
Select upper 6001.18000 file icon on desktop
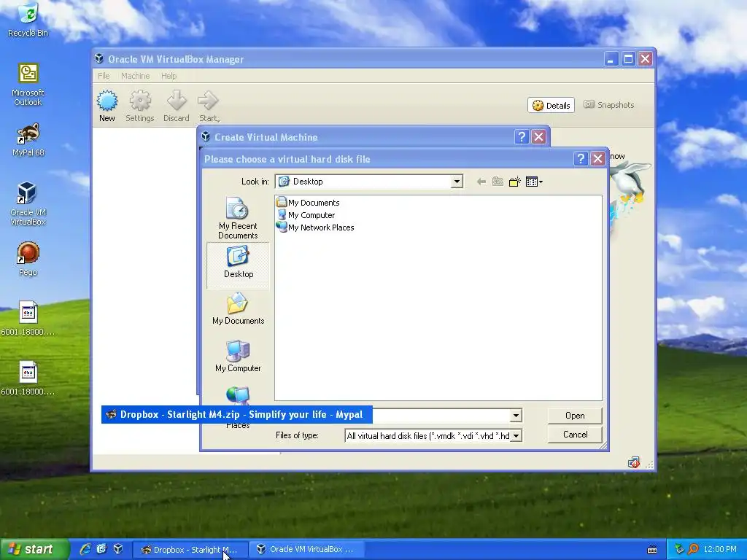pyautogui.click(x=28, y=318)
